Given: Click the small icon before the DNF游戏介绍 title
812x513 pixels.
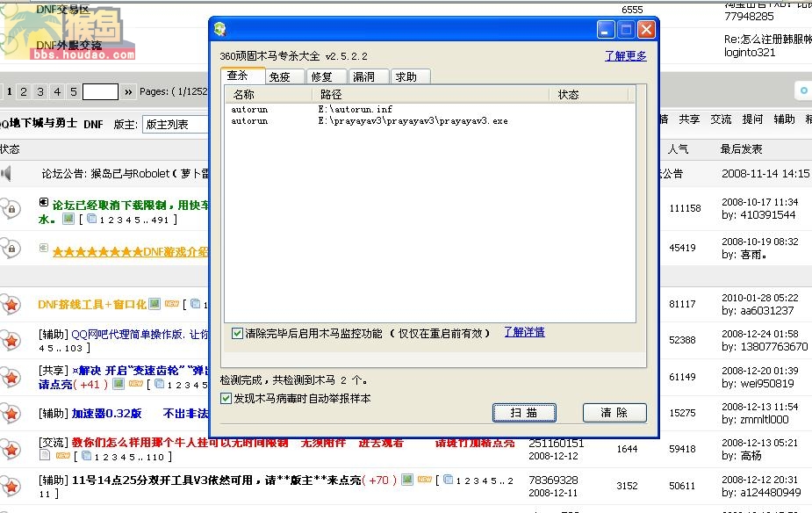Looking at the screenshot, I should (44, 248).
